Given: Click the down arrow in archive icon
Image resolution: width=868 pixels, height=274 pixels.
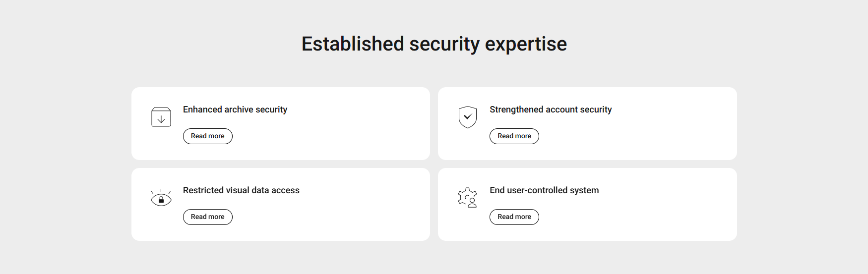Looking at the screenshot, I should tap(161, 119).
